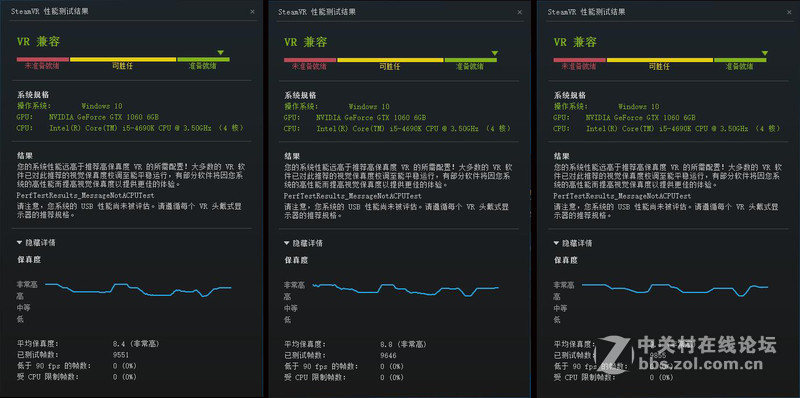Click the '系统规格' heading in left window

(33, 95)
